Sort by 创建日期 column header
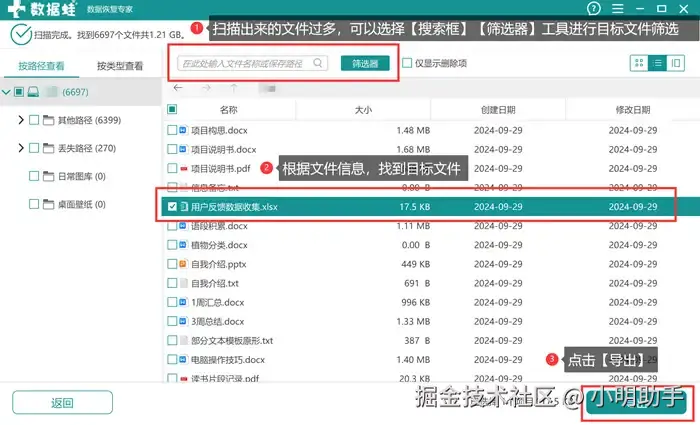700x425 pixels. coord(498,110)
